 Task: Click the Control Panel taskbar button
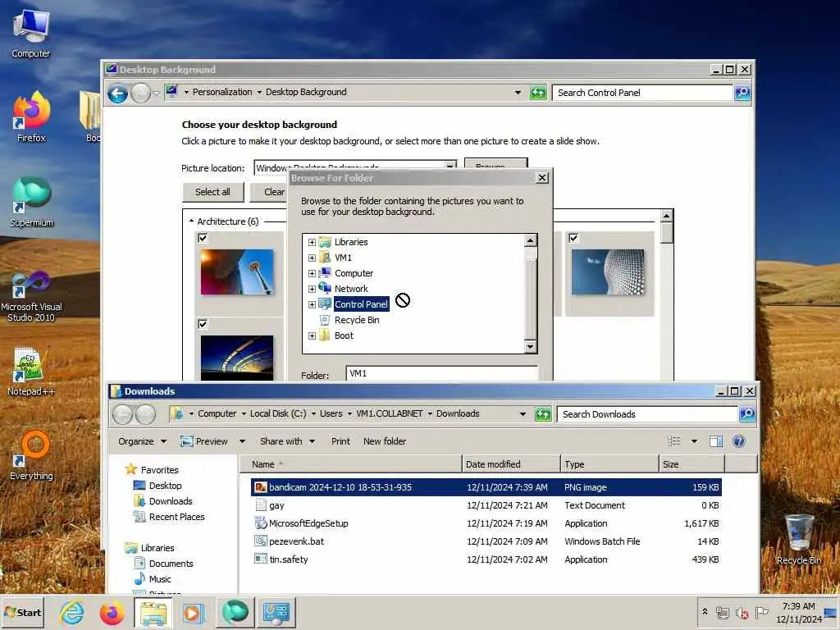pyautogui.click(x=276, y=612)
